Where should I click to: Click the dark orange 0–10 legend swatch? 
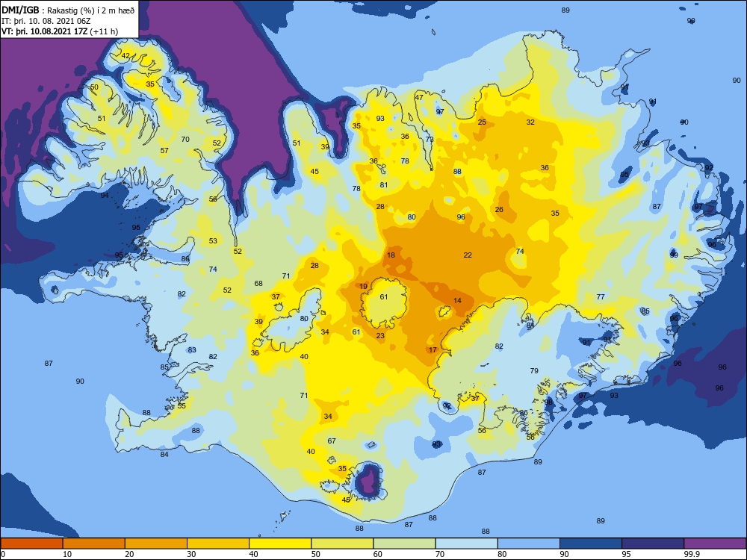32,544
